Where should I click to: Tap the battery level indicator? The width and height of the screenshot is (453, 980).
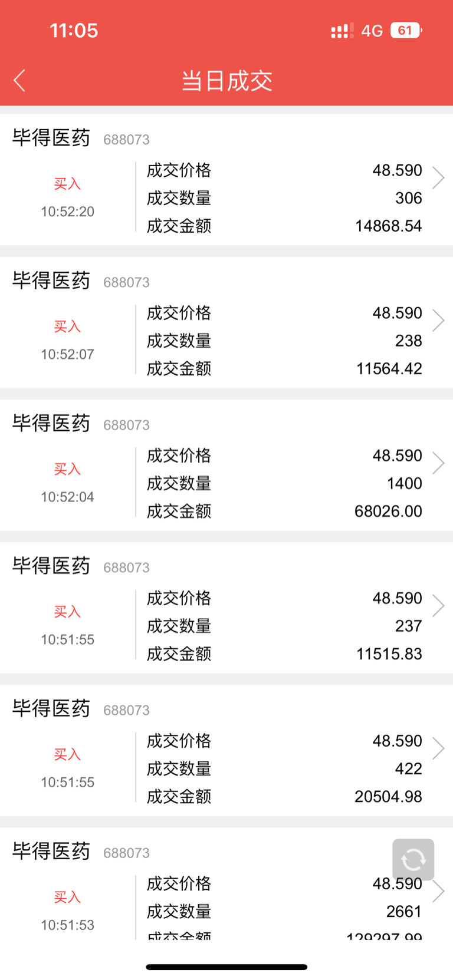(x=406, y=31)
